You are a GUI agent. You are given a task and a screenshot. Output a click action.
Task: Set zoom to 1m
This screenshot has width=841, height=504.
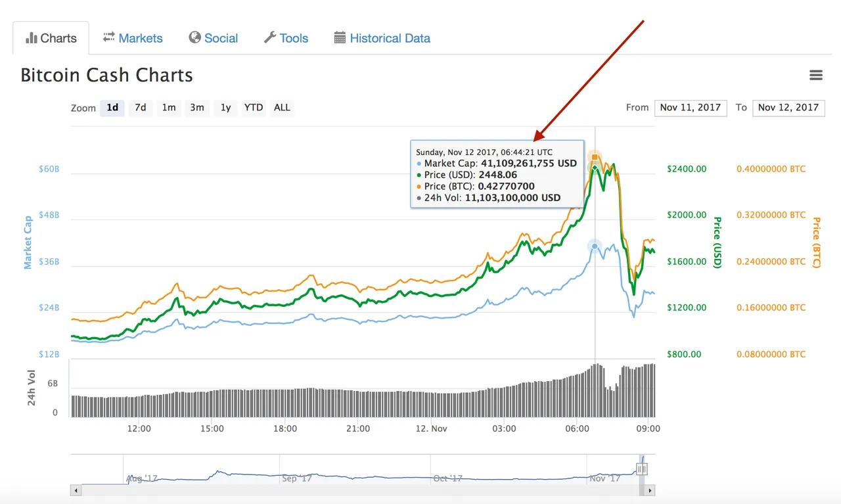(x=169, y=108)
